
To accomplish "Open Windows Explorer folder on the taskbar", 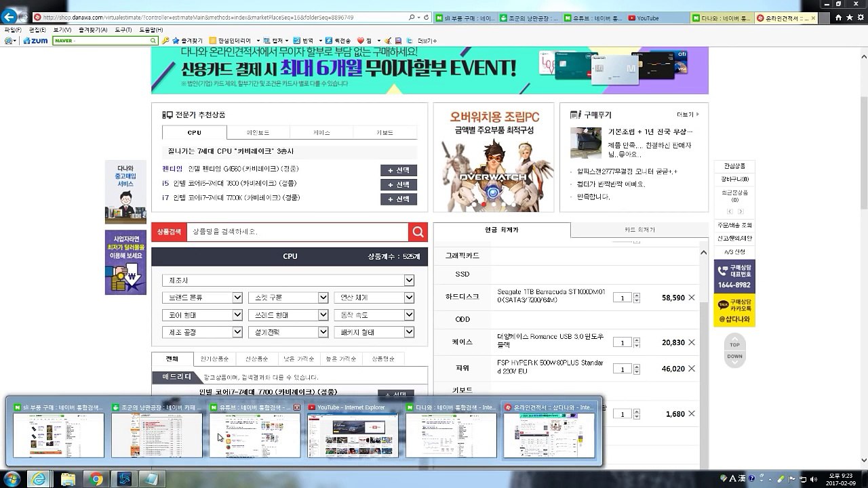I will coord(68,479).
